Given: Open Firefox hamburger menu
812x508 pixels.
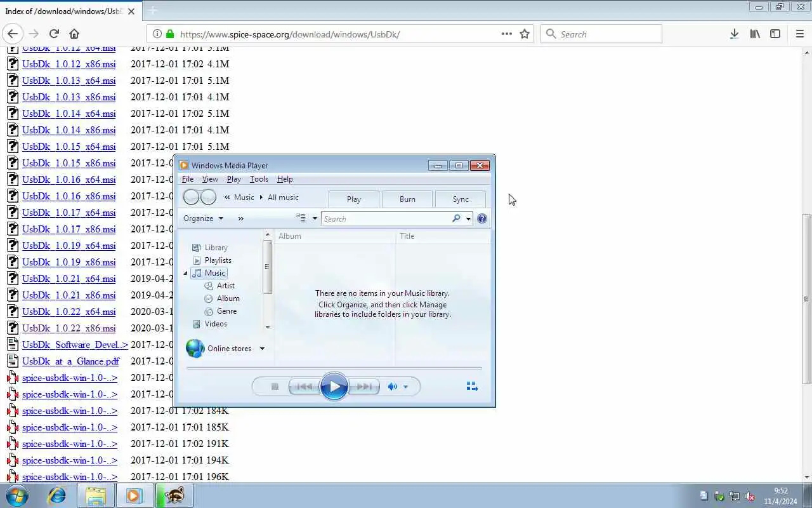Looking at the screenshot, I should click(799, 34).
